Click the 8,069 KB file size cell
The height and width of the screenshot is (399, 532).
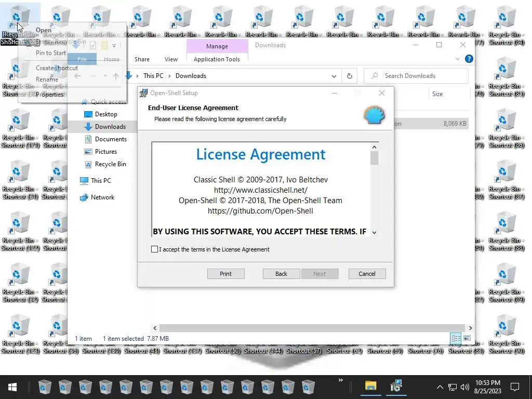pos(455,124)
